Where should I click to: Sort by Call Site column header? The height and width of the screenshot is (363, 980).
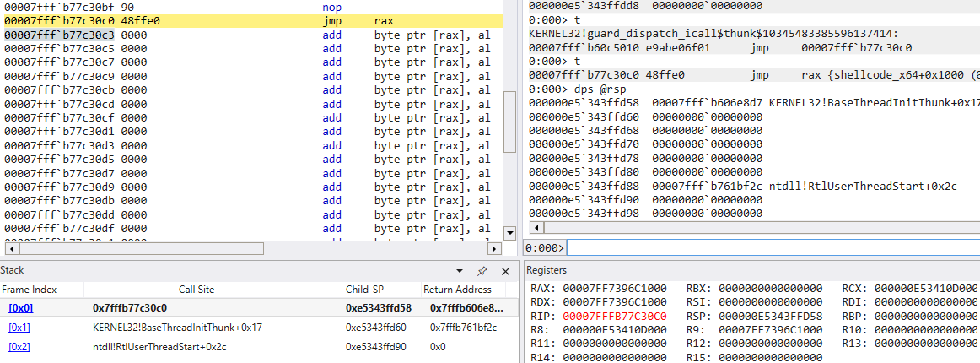tap(197, 290)
